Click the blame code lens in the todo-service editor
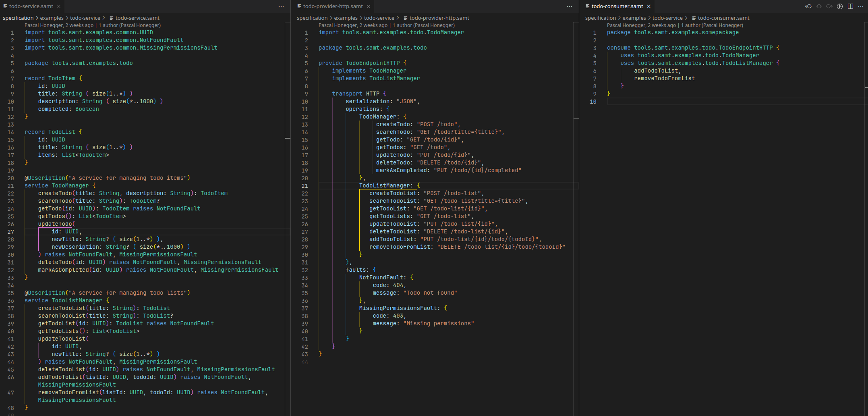Screen dimensions: 868x416 59,25
